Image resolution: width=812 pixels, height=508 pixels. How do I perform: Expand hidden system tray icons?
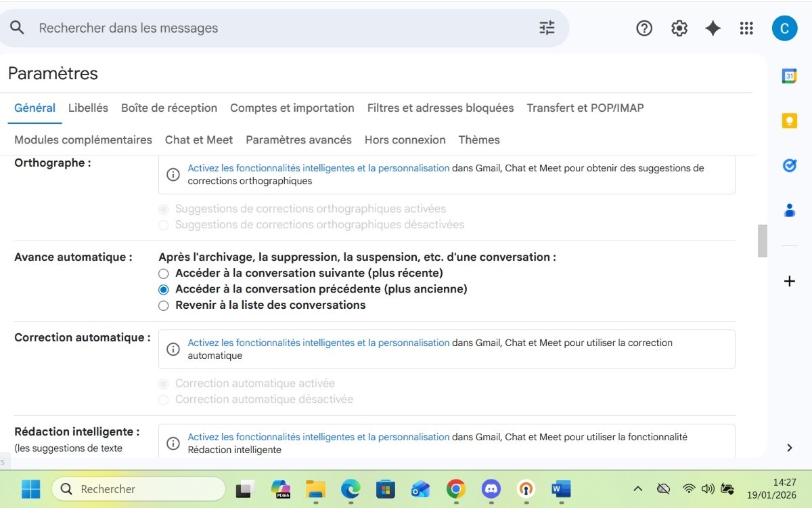click(x=637, y=488)
